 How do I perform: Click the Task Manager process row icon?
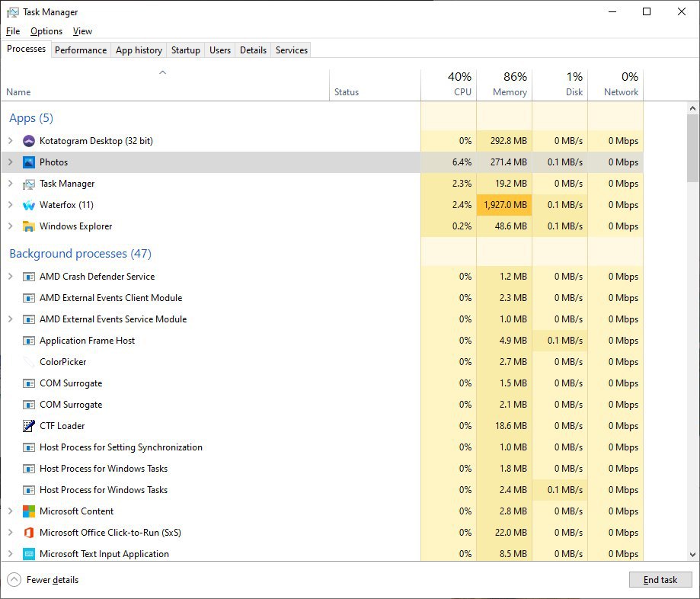click(29, 184)
